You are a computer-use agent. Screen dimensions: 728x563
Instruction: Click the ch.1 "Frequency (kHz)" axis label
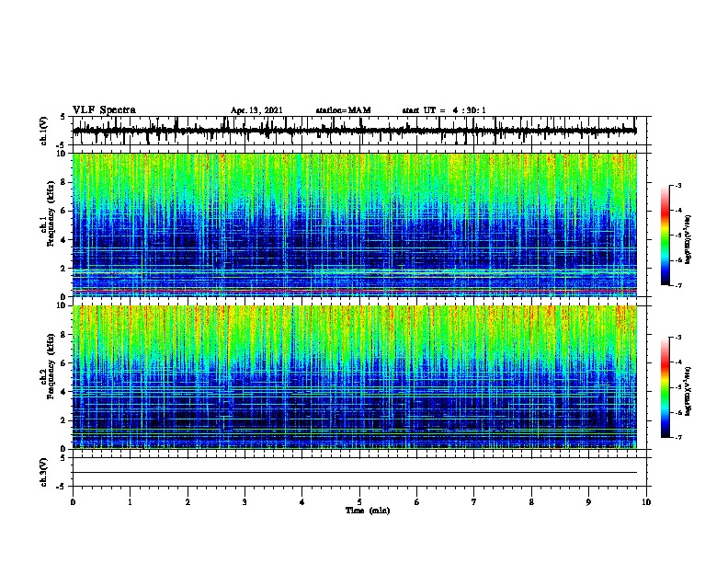[x=51, y=213]
